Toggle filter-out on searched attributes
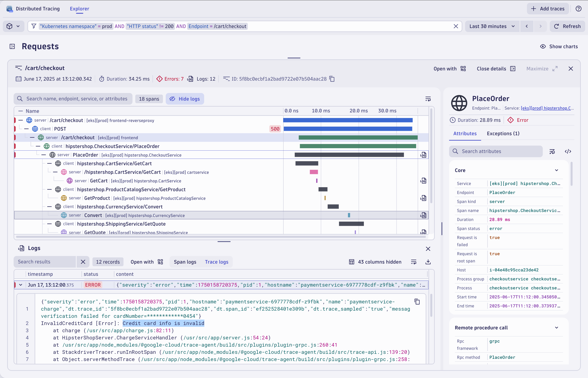Image resolution: width=588 pixels, height=378 pixels. [552, 151]
